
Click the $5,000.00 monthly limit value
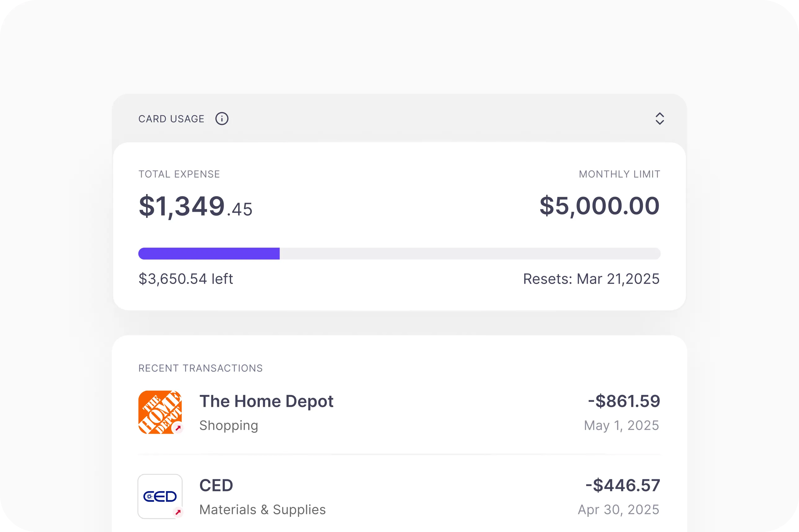pyautogui.click(x=600, y=206)
